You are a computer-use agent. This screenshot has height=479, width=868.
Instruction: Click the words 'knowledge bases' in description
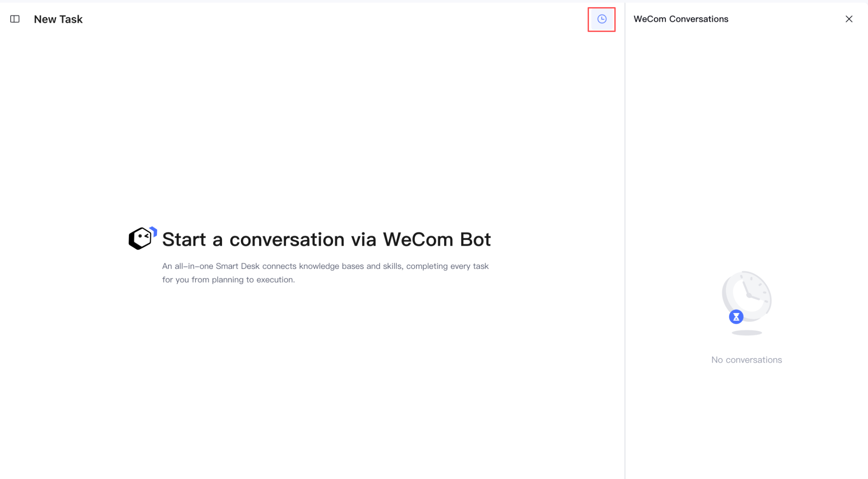click(331, 266)
